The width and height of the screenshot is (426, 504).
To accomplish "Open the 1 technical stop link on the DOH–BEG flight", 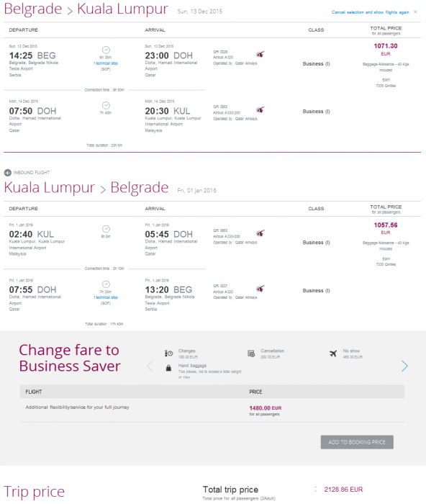I will (x=106, y=297).
